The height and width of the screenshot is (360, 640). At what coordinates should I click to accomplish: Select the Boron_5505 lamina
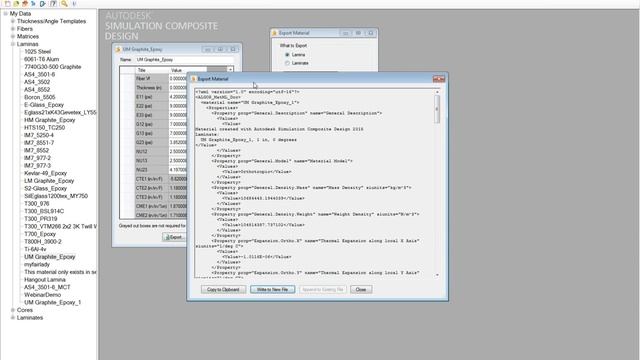pyautogui.click(x=40, y=97)
